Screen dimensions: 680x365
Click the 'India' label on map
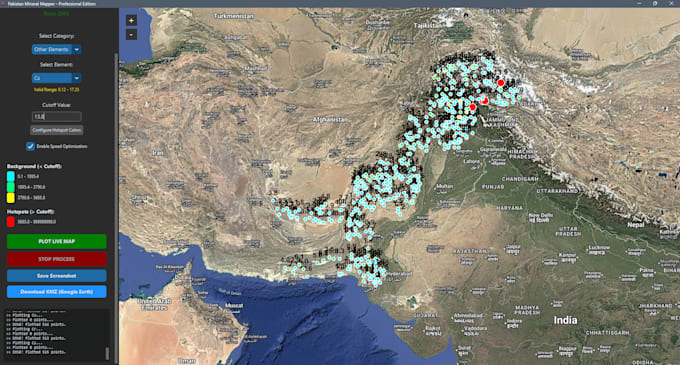(565, 320)
